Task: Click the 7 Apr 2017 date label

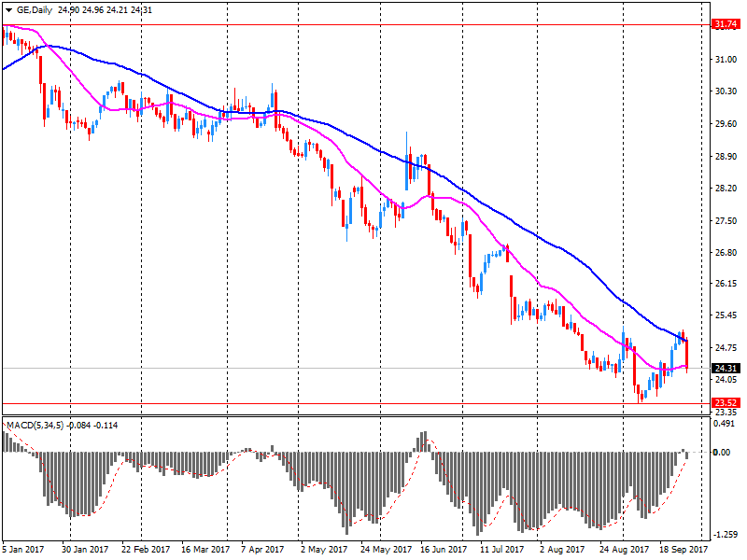Action: point(262,550)
